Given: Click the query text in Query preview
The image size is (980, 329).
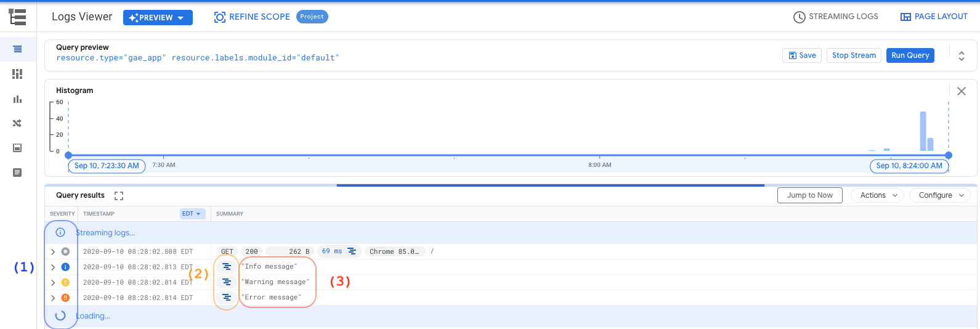Looking at the screenshot, I should [197, 58].
